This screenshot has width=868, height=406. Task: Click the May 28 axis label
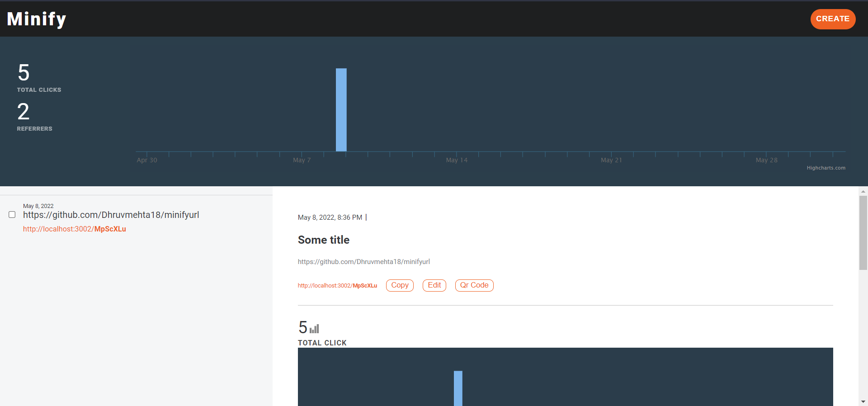tap(767, 160)
